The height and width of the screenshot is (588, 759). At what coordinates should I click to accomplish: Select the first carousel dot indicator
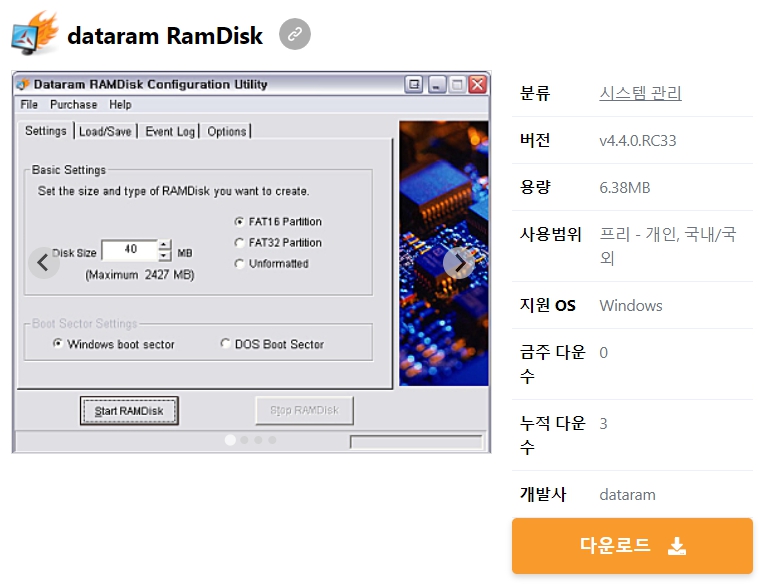click(x=230, y=439)
